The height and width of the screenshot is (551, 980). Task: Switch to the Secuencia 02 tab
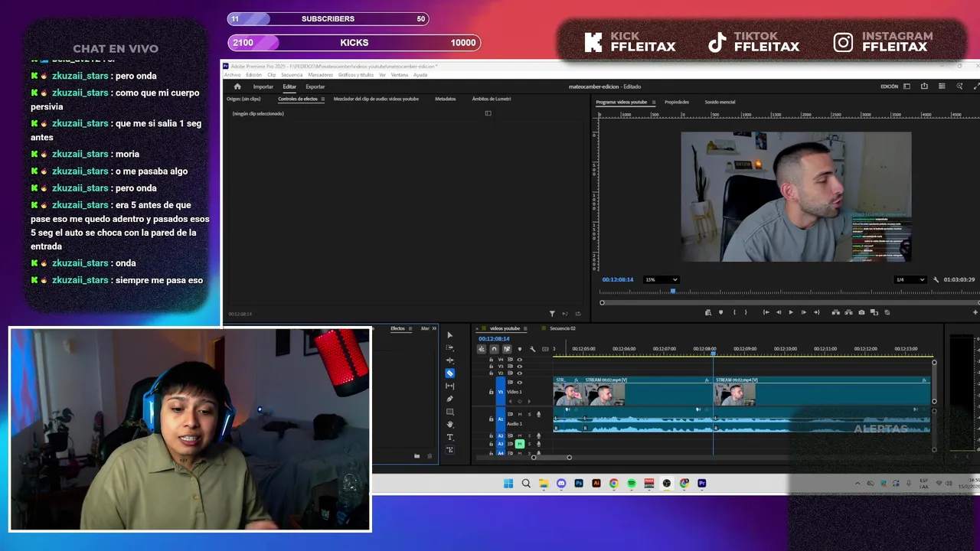563,328
